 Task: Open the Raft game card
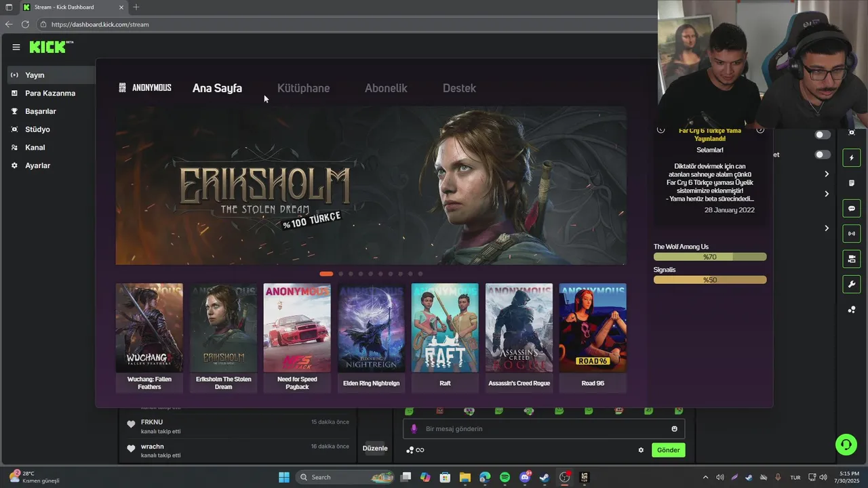pyautogui.click(x=445, y=338)
